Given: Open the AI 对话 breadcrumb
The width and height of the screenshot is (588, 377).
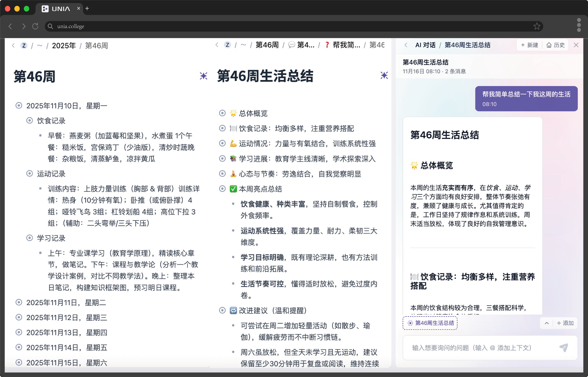Looking at the screenshot, I should coord(425,45).
